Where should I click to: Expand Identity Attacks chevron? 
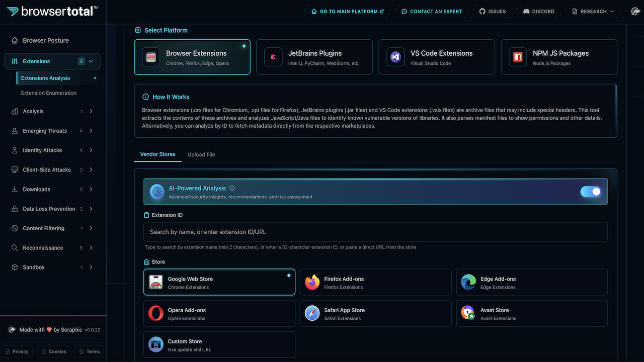[x=91, y=150]
